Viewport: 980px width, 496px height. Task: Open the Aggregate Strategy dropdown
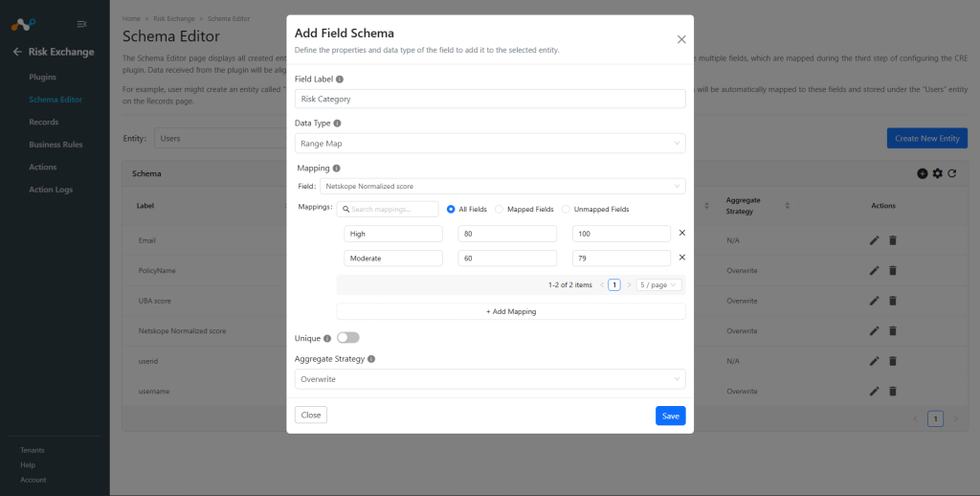(x=490, y=379)
